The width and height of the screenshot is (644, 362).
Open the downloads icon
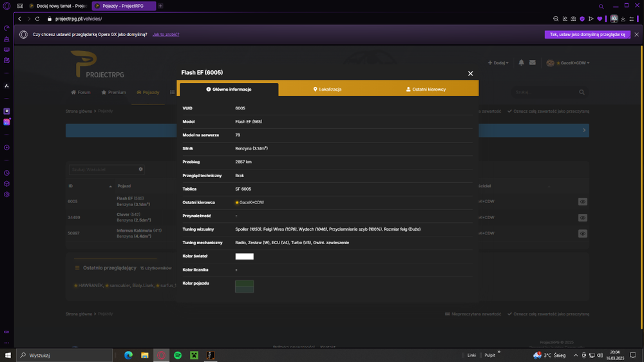[623, 19]
